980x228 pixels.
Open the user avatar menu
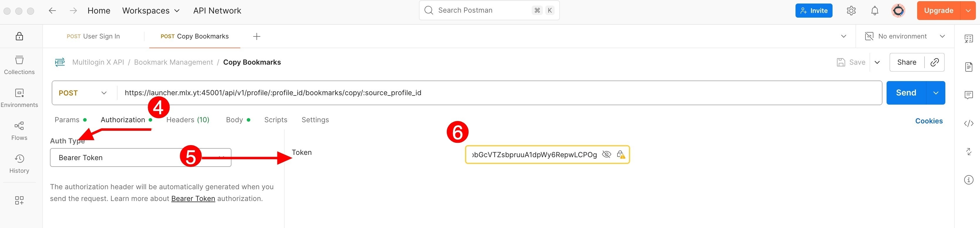898,11
